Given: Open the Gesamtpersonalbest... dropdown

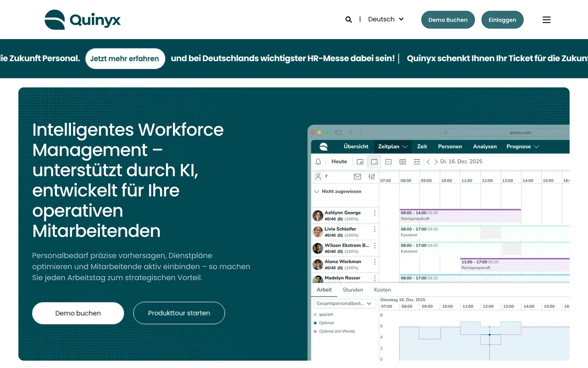Looking at the screenshot, I should pos(344,304).
